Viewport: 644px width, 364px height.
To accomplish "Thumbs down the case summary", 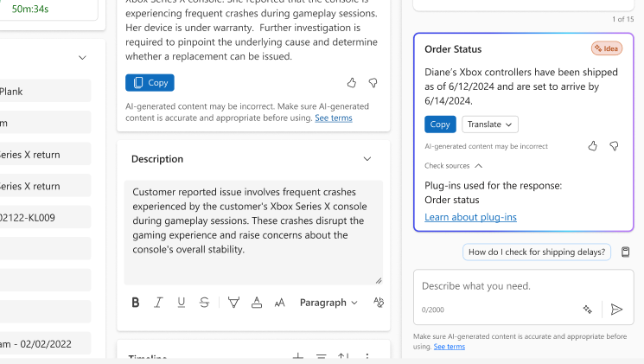I will (373, 83).
